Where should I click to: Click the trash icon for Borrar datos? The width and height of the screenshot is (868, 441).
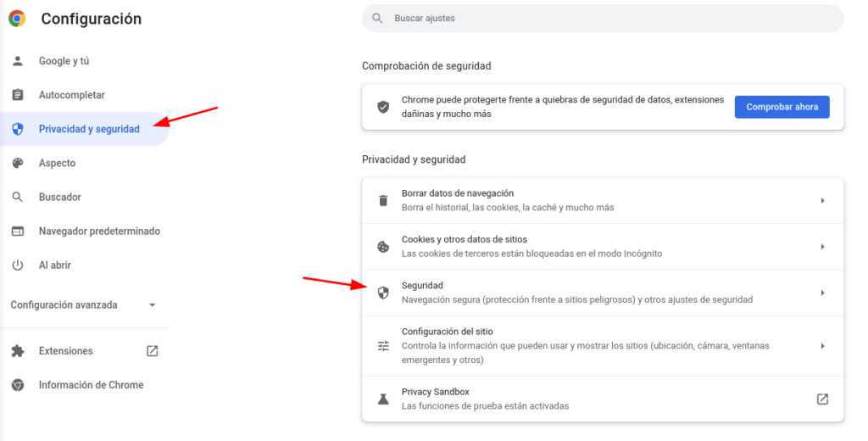click(383, 201)
